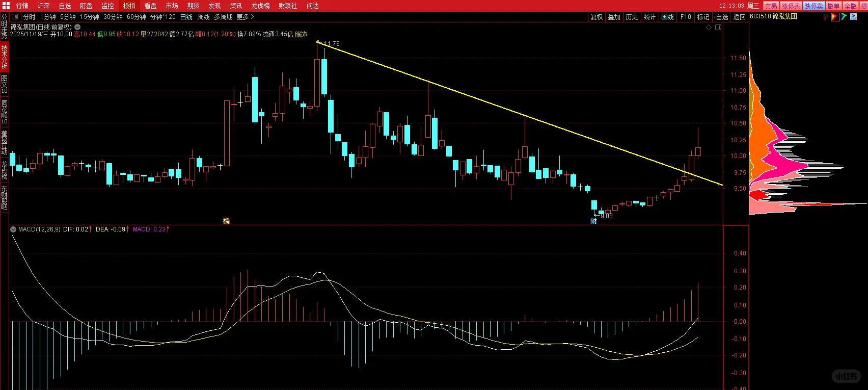Toggle the right side panel icon
This screenshot has height=390, width=868.
(718, 28)
